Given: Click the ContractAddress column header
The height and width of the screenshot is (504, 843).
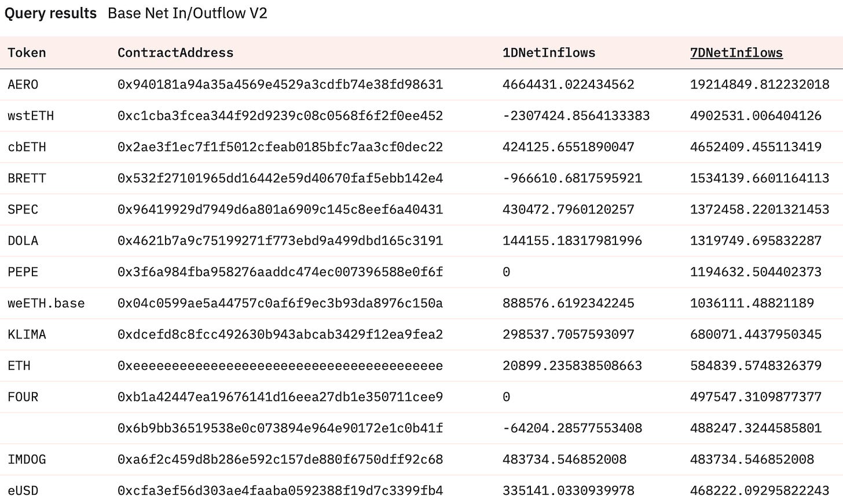Looking at the screenshot, I should click(175, 53).
